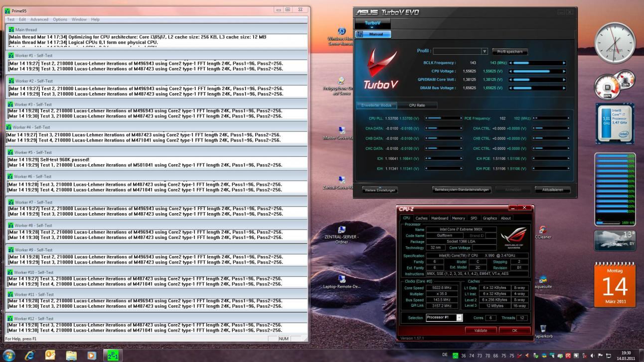Open the Help menu in Prime95
The width and height of the screenshot is (644, 362).
click(x=95, y=19)
